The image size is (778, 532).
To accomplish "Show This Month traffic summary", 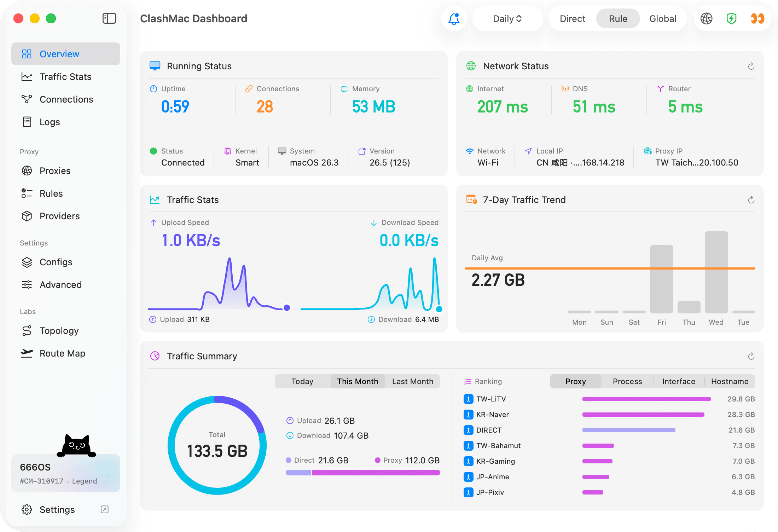I will coord(358,381).
